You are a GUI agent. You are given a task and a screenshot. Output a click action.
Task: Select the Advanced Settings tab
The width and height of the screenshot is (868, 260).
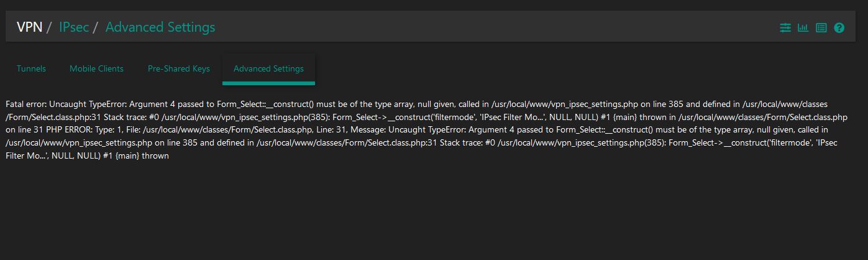pos(268,68)
